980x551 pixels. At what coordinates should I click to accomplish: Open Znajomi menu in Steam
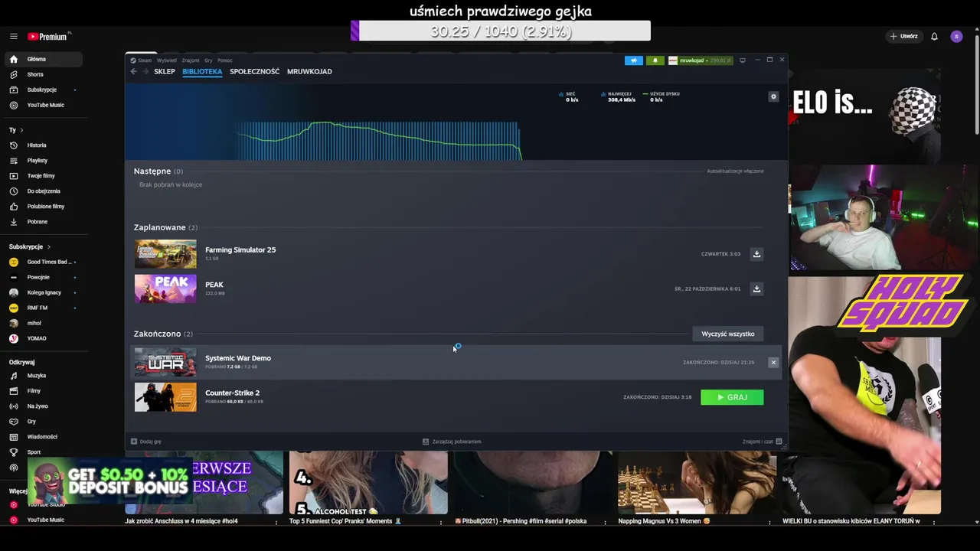(191, 60)
